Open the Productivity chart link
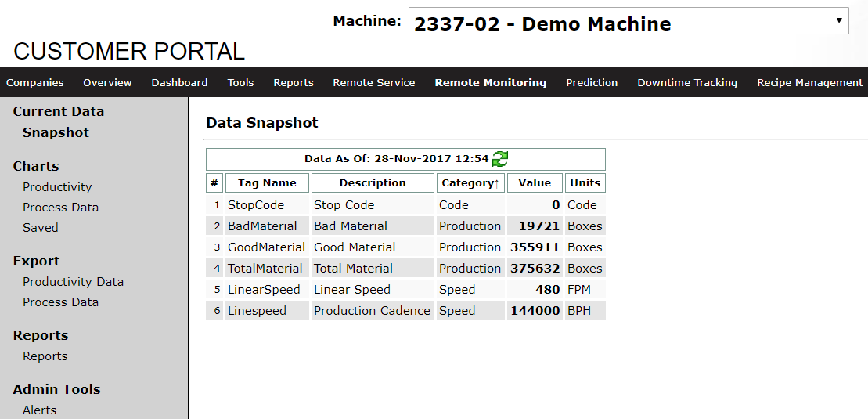868x419 pixels. click(x=57, y=186)
